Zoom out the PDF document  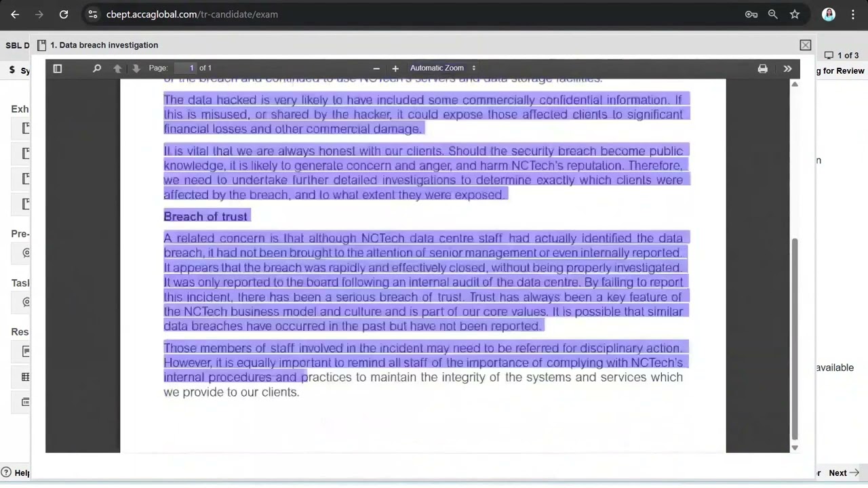[x=376, y=68]
